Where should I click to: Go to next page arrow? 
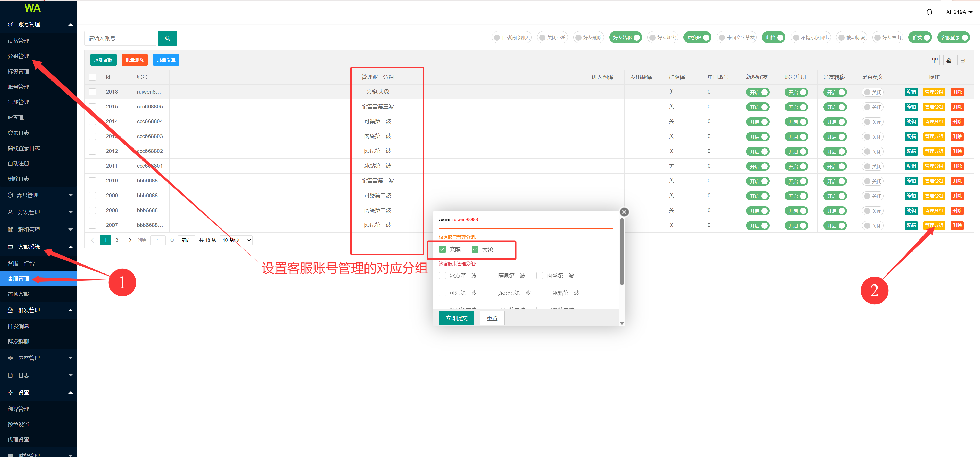(130, 240)
